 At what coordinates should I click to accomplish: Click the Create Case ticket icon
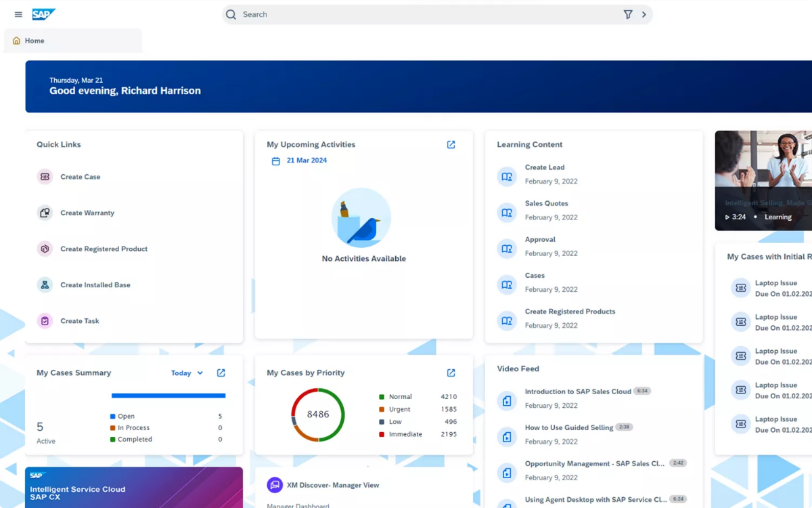tap(45, 177)
